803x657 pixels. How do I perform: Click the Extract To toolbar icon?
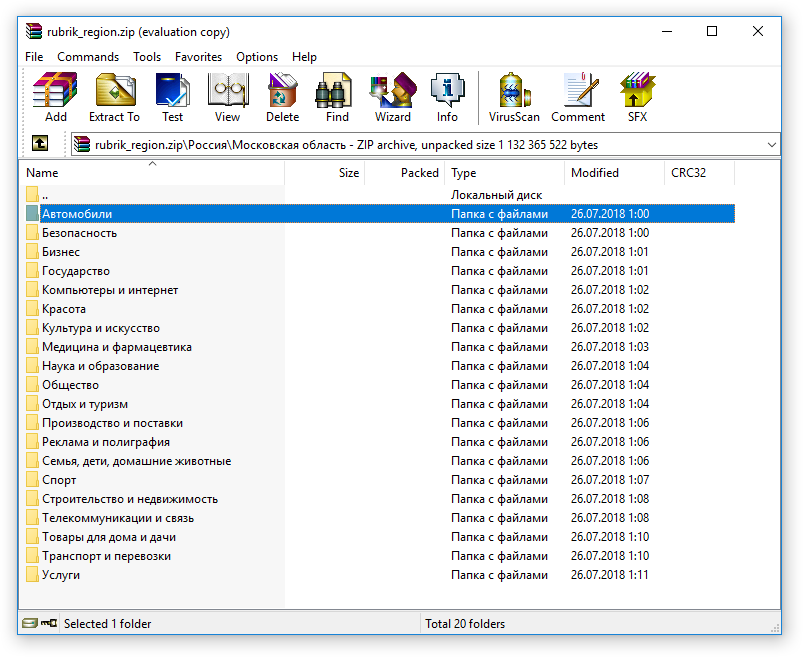114,98
